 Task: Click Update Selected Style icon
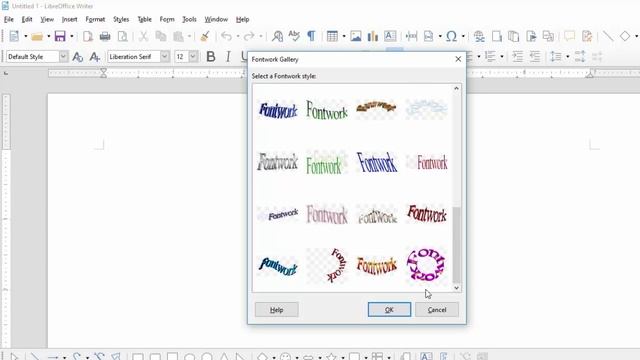point(77,57)
